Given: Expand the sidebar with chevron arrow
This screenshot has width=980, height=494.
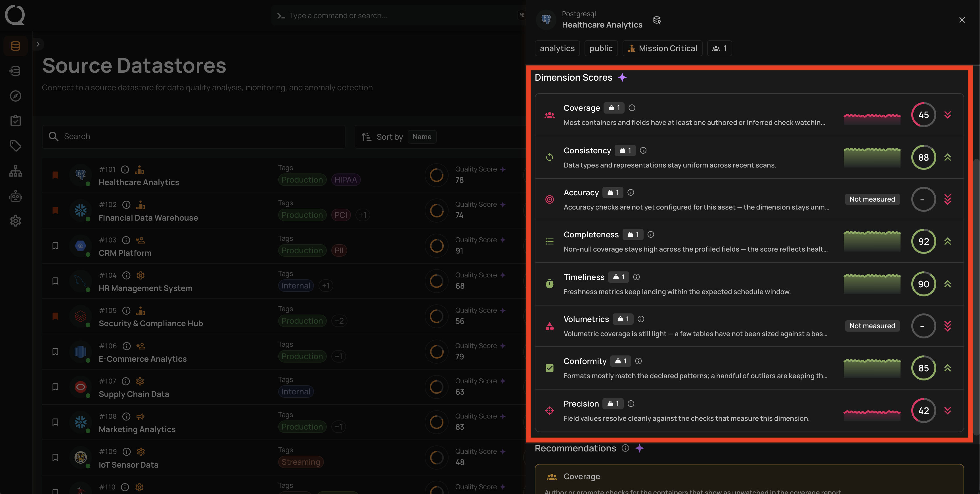Looking at the screenshot, I should 38,44.
